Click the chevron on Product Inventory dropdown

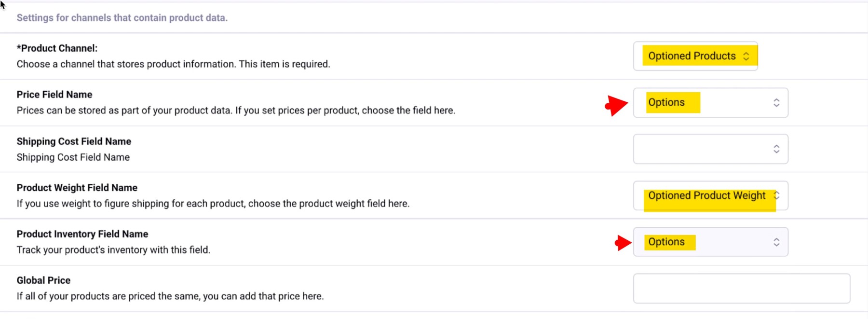776,242
